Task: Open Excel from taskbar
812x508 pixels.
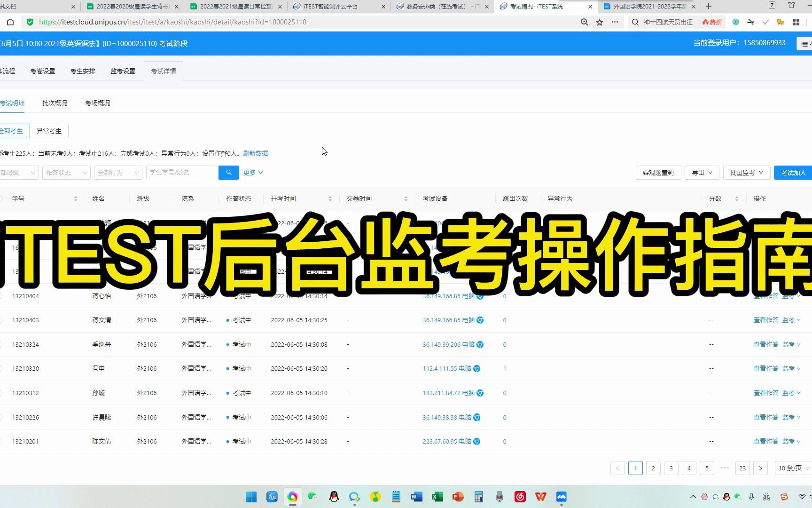Action: [437, 497]
